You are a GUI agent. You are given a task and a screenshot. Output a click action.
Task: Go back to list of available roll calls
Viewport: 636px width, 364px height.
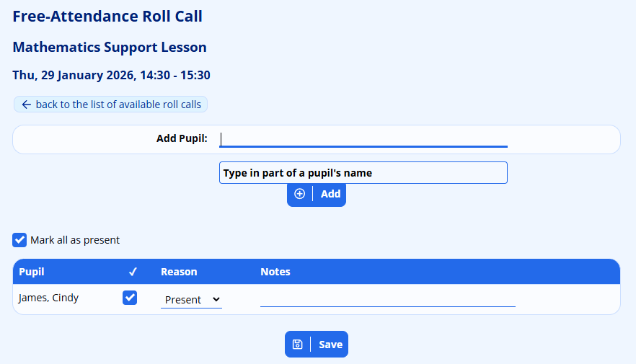pos(118,105)
